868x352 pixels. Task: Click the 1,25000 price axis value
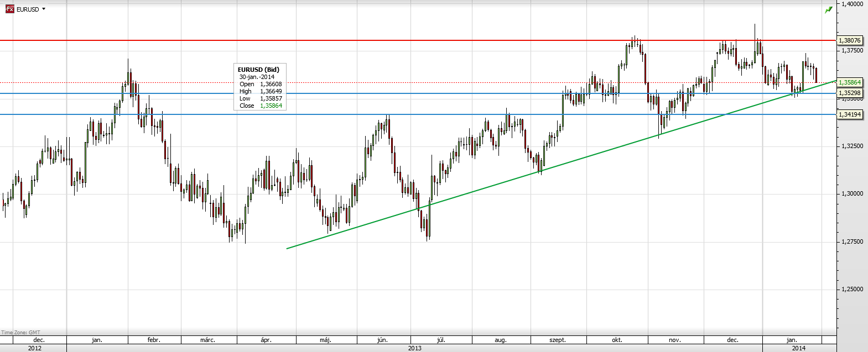click(851, 289)
